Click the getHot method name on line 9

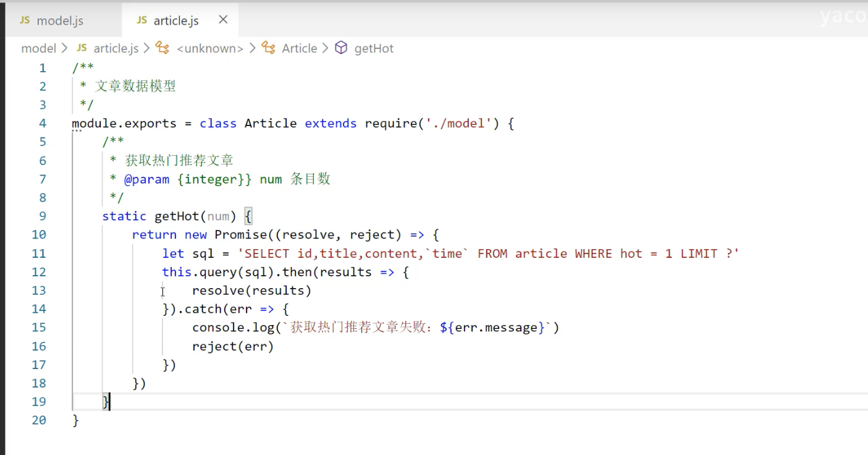[177, 216]
